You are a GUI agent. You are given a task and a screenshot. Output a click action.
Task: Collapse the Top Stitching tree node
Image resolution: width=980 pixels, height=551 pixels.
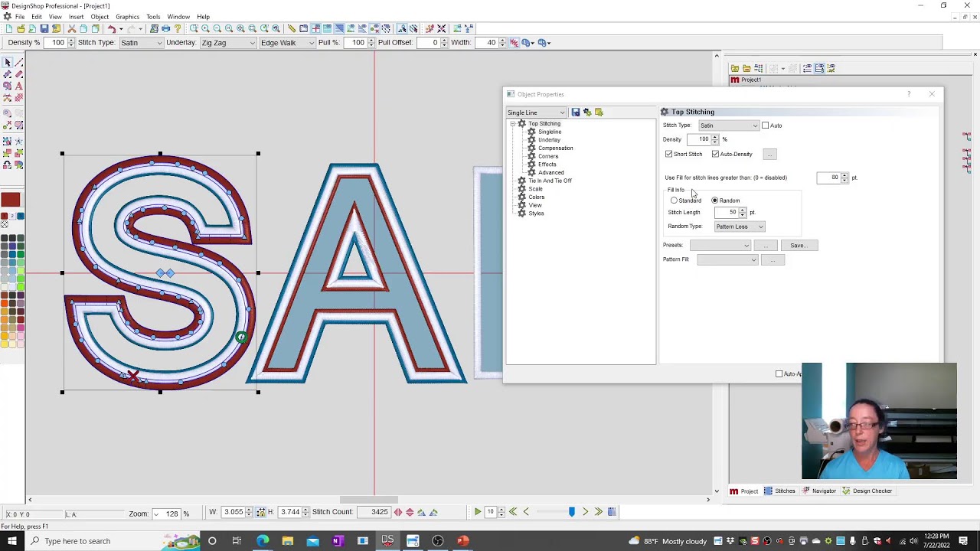[512, 124]
